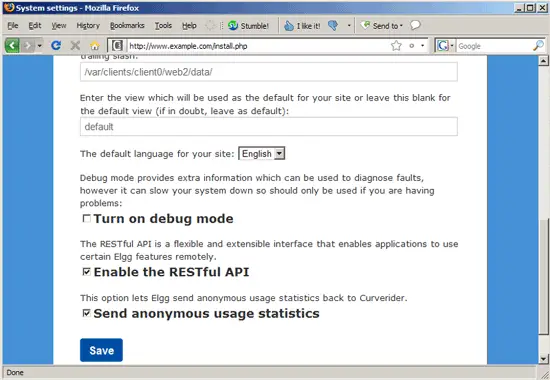This screenshot has width=550, height=380.
Task: Open the Edit menu
Action: coord(35,26)
